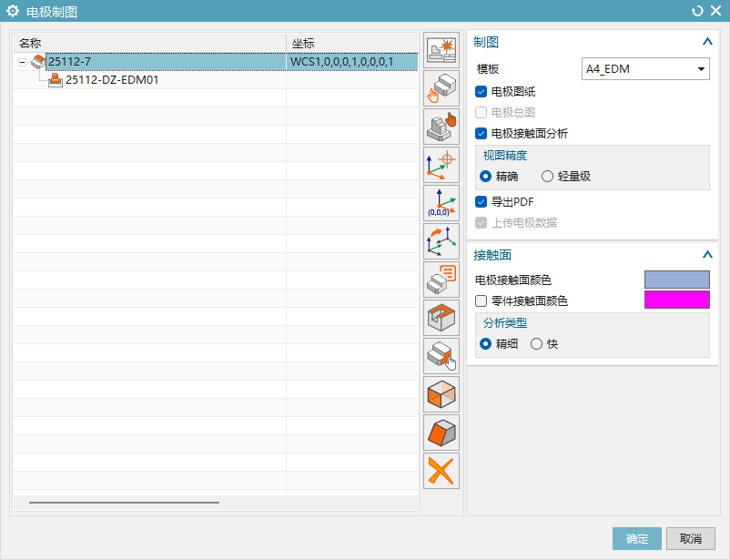Click the 确定 button
This screenshot has height=560, width=730.
pyautogui.click(x=636, y=539)
